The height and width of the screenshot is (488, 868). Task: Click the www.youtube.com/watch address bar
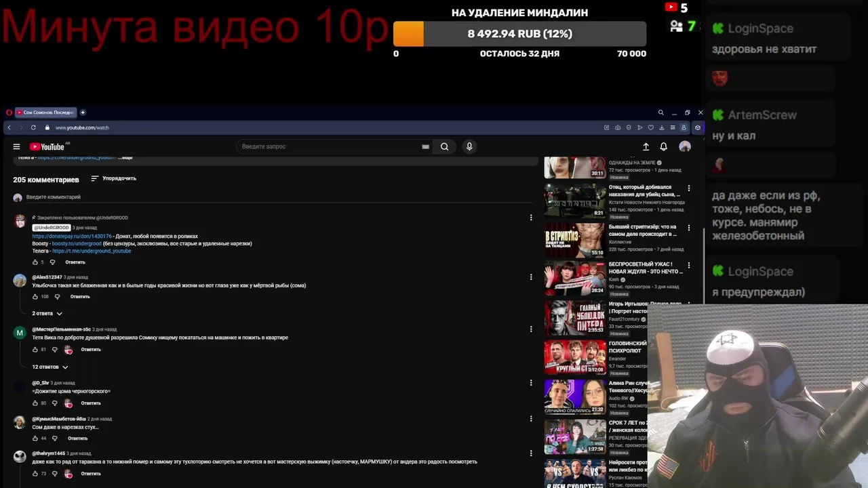pos(82,127)
